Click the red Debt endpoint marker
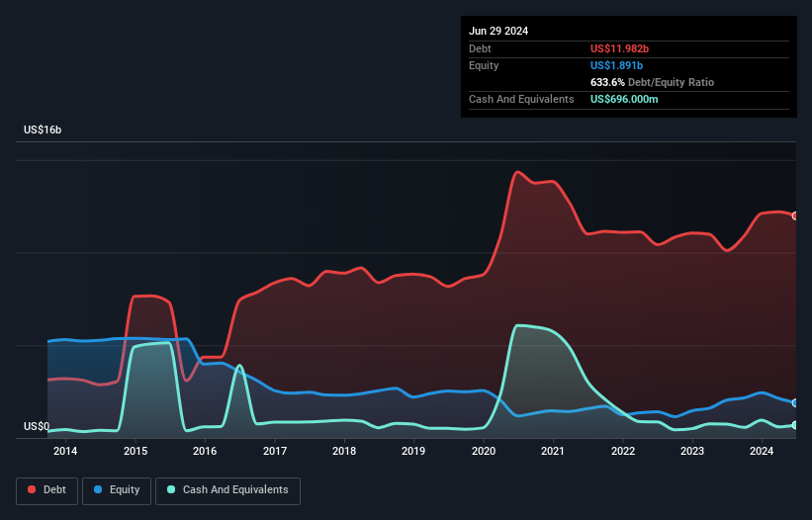 [x=795, y=216]
